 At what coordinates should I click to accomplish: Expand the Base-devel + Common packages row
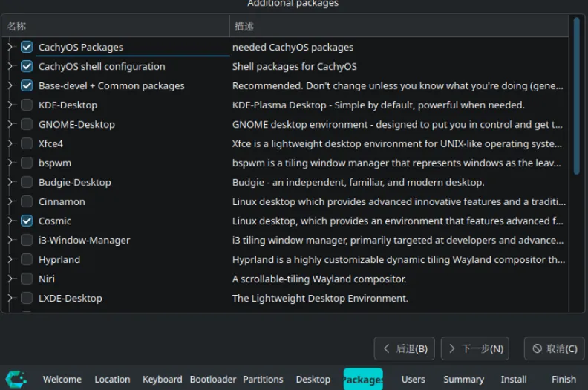tap(10, 86)
